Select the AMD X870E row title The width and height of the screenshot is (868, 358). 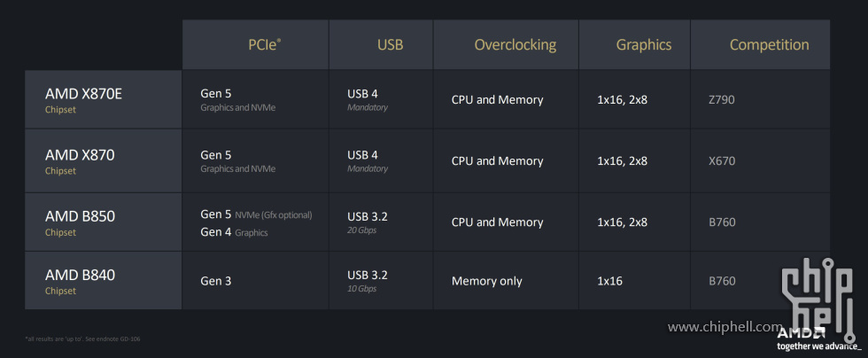pyautogui.click(x=83, y=94)
